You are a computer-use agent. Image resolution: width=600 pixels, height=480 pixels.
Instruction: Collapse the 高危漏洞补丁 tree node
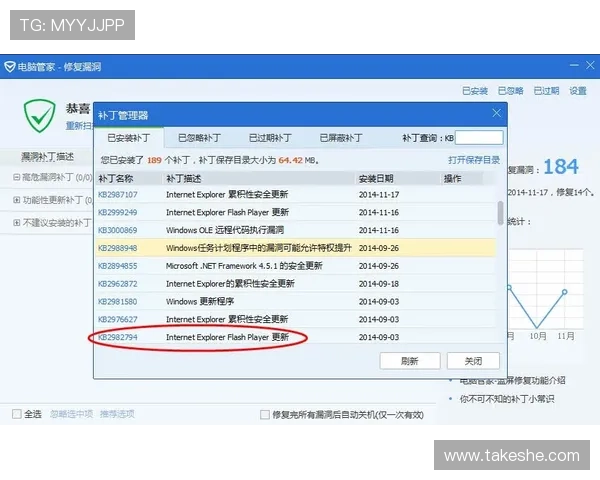click(16, 177)
